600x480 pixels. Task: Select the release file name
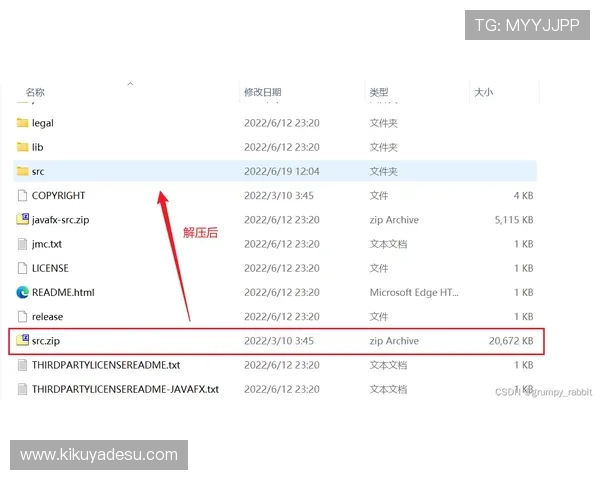[x=47, y=317]
